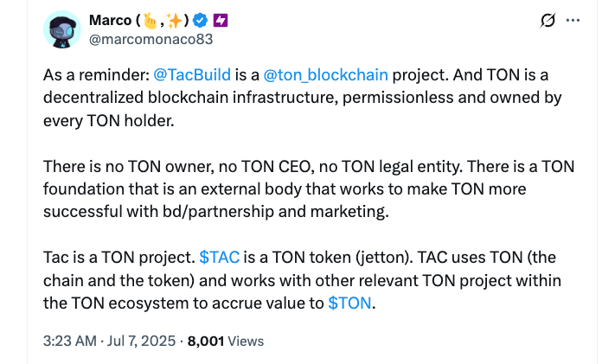Screen dimensions: 615x364
Task: Open the more options ellipsis menu
Action: pos(573,21)
